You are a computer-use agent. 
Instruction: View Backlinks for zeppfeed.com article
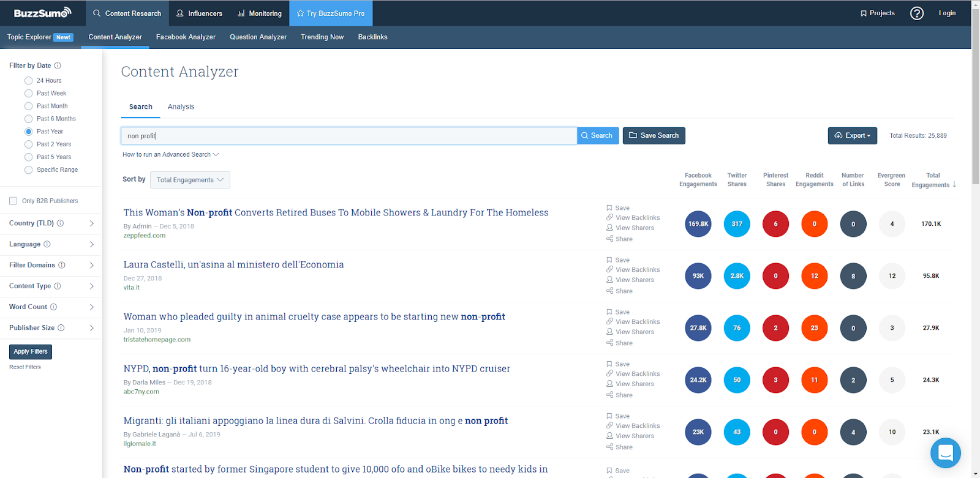[633, 218]
